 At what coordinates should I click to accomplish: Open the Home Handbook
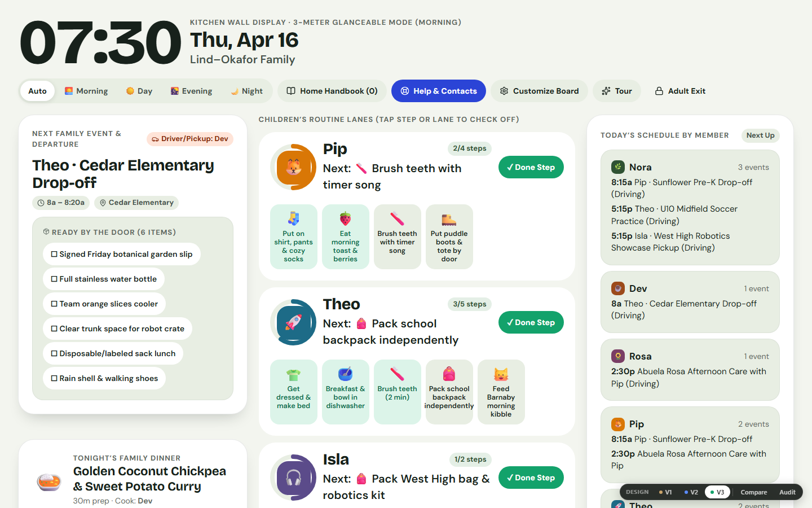pos(332,91)
